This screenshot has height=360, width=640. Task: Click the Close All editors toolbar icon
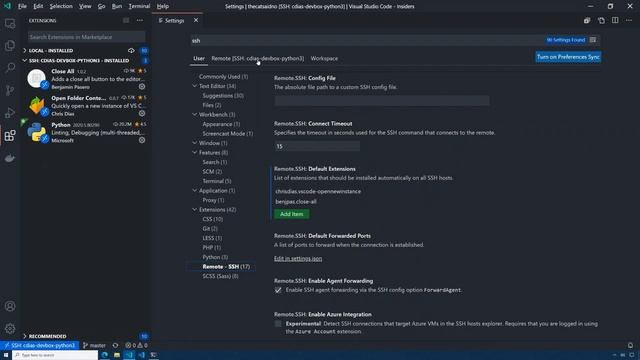587,20
